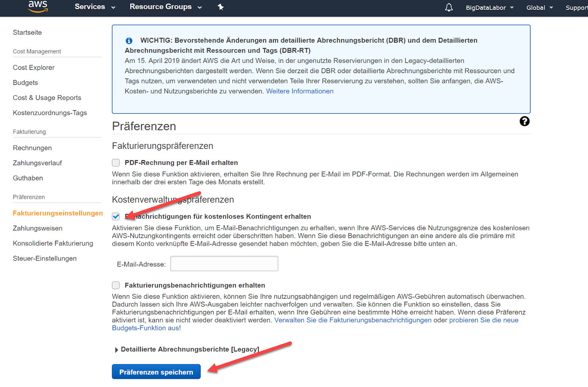Open the Resource Groups dropdown
This screenshot has height=387, width=588.
(166, 7)
